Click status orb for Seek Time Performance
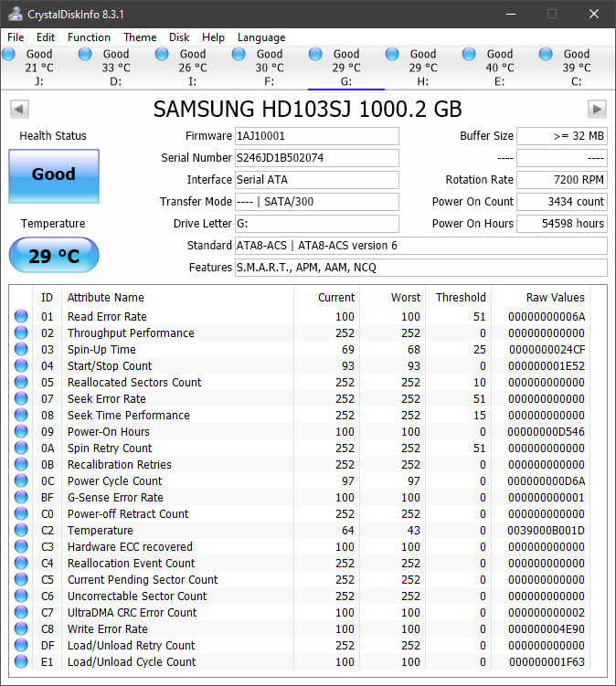Image resolution: width=616 pixels, height=686 pixels. (21, 415)
